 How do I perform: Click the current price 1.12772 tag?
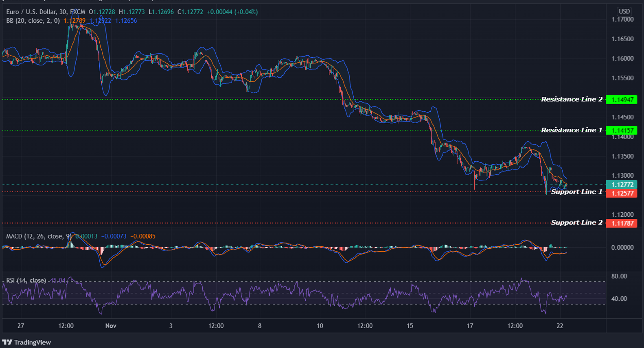622,185
